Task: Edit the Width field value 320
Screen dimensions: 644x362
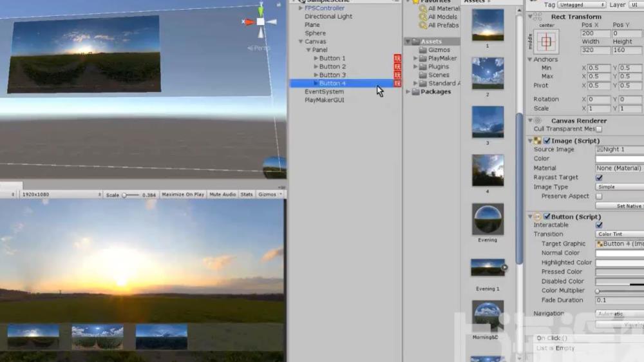Action: point(595,50)
